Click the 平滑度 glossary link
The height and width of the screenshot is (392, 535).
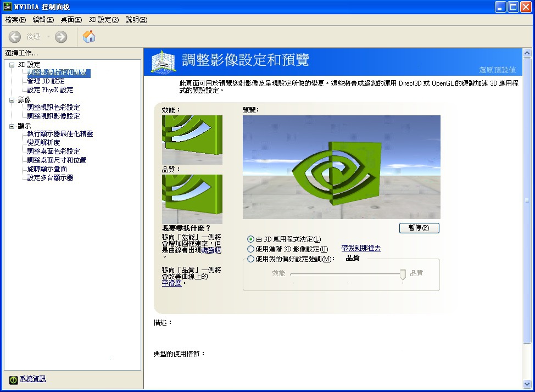(171, 283)
